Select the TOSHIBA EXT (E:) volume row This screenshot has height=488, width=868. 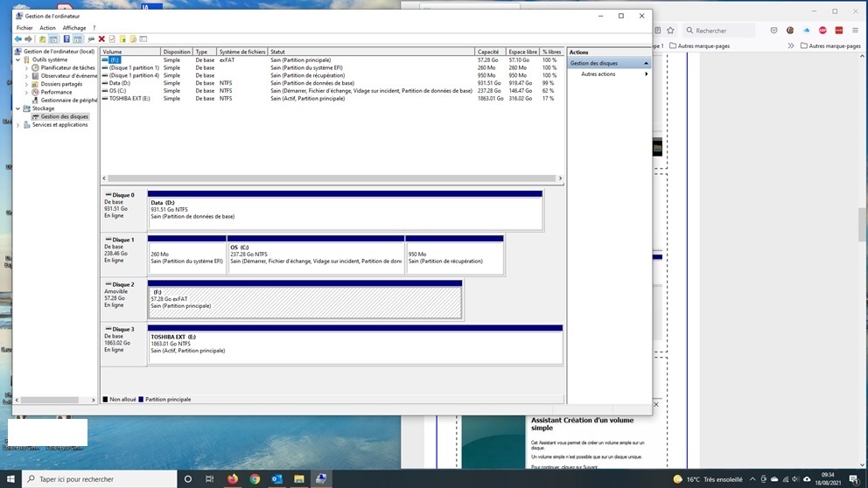(x=129, y=99)
